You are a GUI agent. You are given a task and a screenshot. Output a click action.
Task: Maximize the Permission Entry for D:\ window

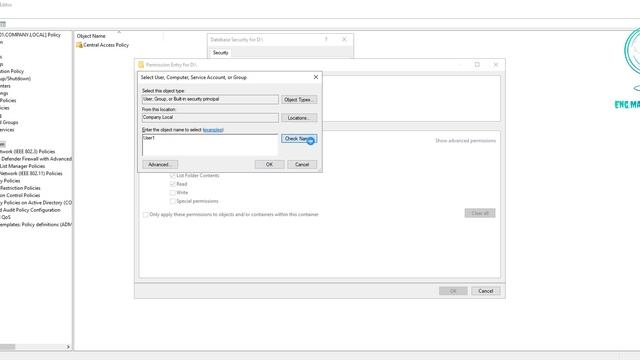pyautogui.click(x=477, y=64)
